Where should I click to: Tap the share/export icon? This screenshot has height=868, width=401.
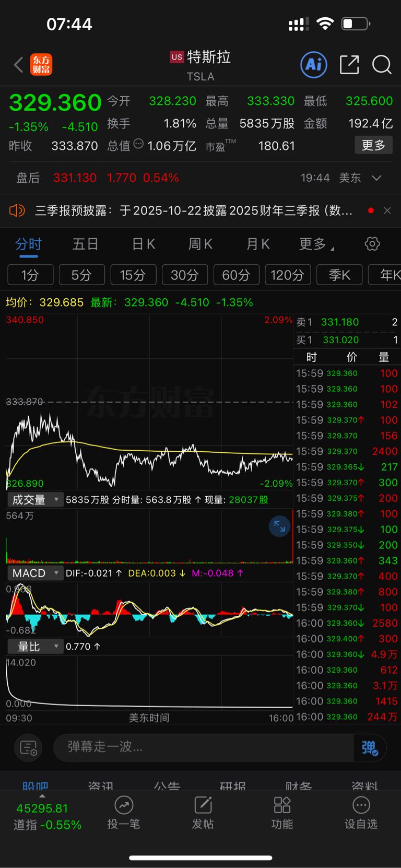(x=349, y=65)
